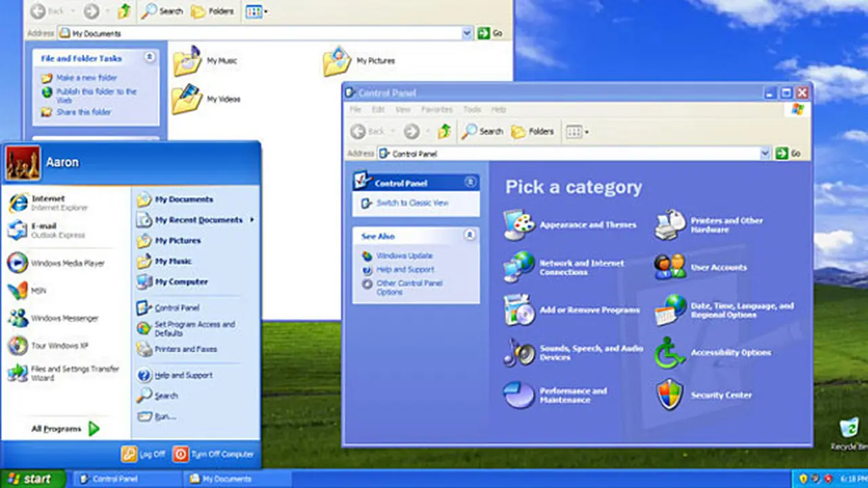
Task: Open the Favorites menu in Control Panel
Action: (437, 109)
